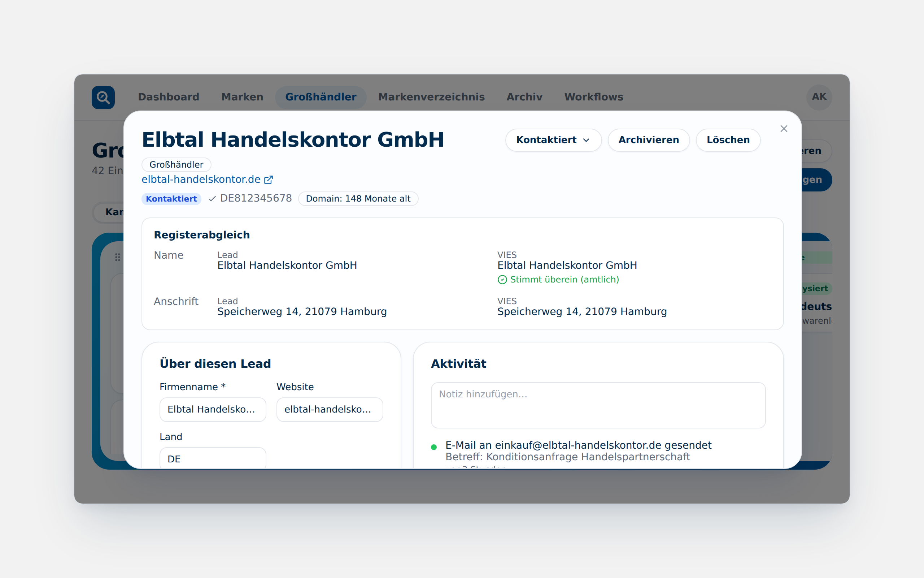This screenshot has width=924, height=578.
Task: Click the Großhändler type tag
Action: (176, 165)
